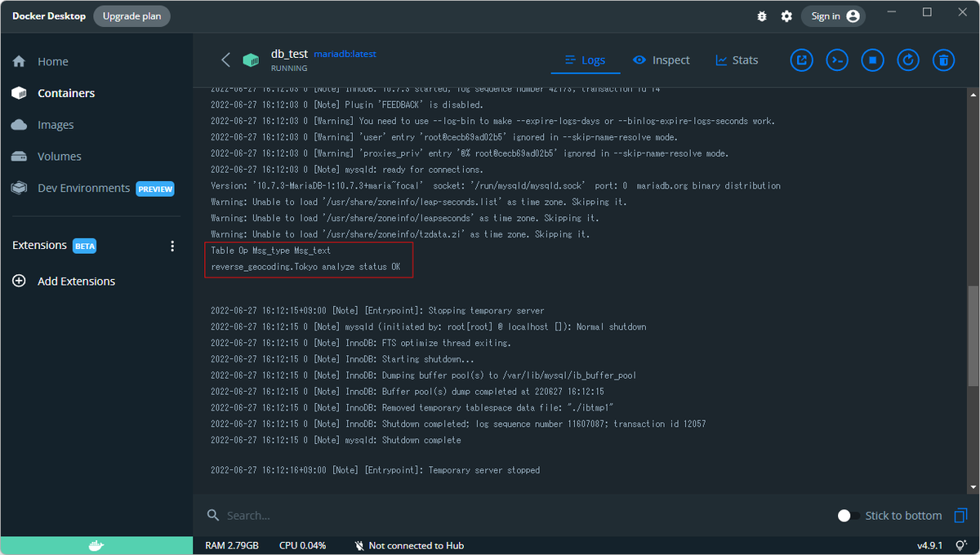Click the Images cloud icon

point(20,125)
